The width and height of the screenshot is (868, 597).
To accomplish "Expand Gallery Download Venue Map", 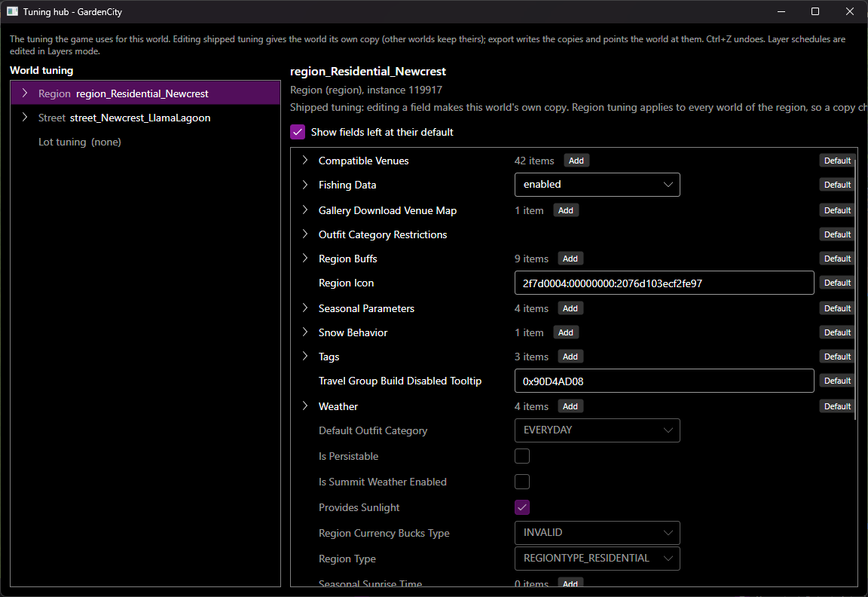I will 305,210.
